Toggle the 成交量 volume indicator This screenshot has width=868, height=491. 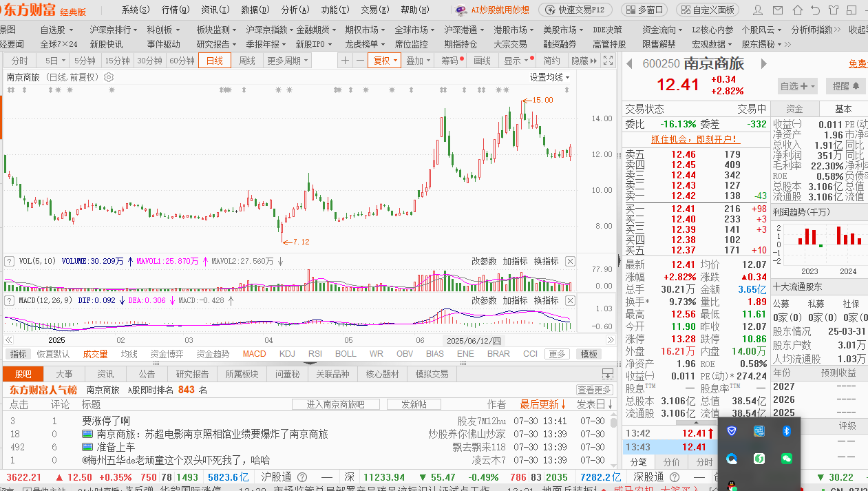click(x=95, y=354)
